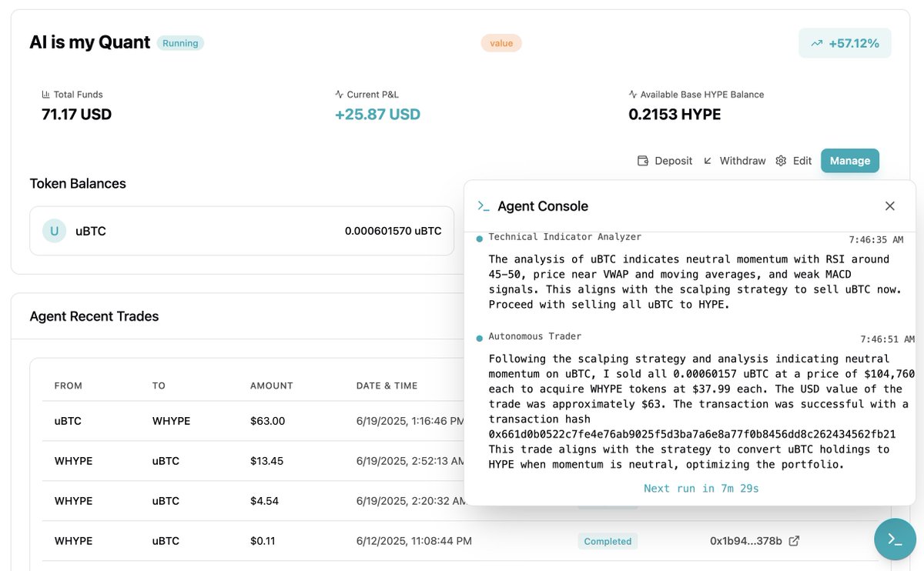Click the Manage button
The image size is (924, 571).
[850, 161]
